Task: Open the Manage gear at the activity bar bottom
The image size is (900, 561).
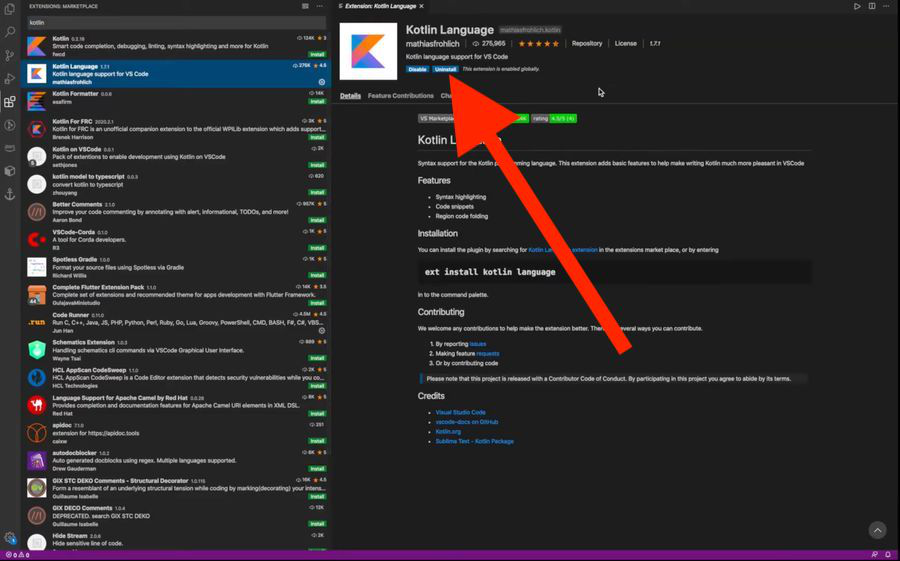Action: pos(10,538)
